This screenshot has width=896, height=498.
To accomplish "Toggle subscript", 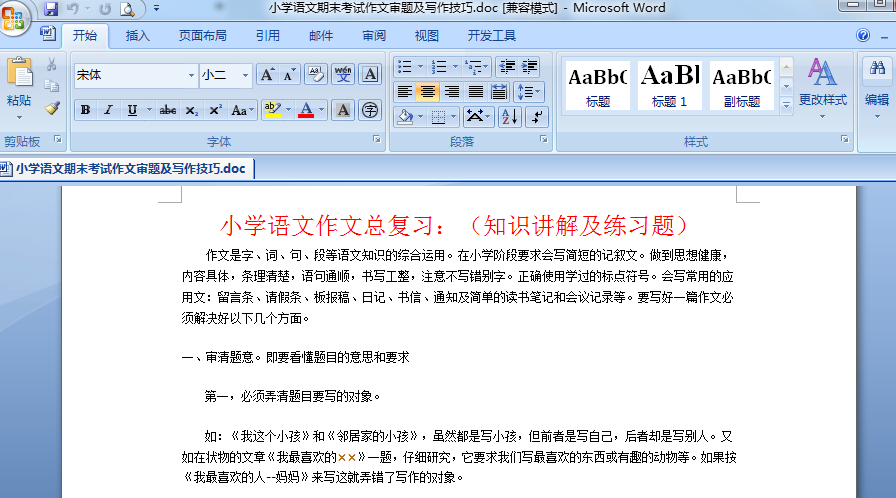I will click(192, 110).
